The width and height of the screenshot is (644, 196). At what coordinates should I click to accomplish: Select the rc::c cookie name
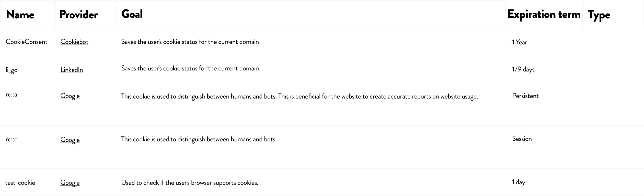(x=11, y=140)
